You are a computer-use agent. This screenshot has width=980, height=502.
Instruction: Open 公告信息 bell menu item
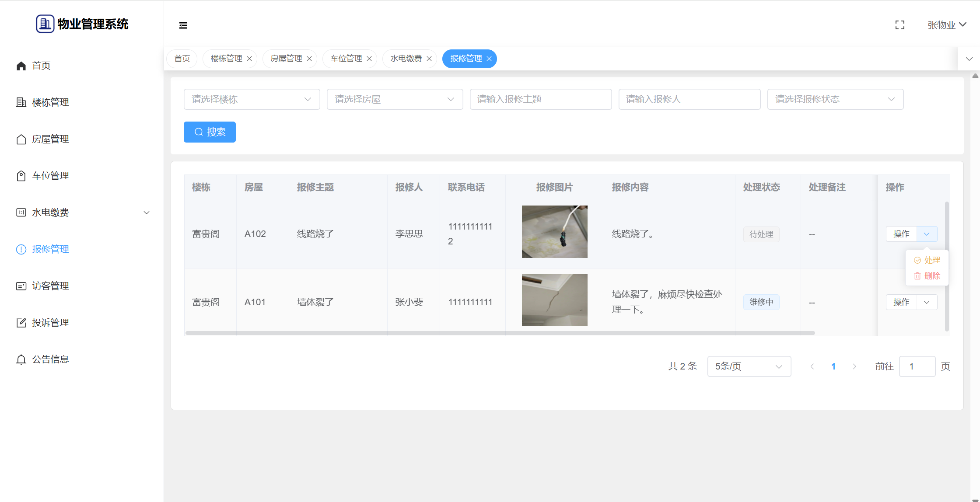(50, 359)
